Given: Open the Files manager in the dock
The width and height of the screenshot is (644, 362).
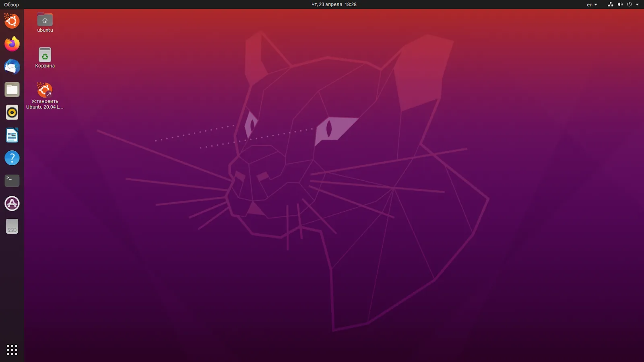Looking at the screenshot, I should coord(12,90).
